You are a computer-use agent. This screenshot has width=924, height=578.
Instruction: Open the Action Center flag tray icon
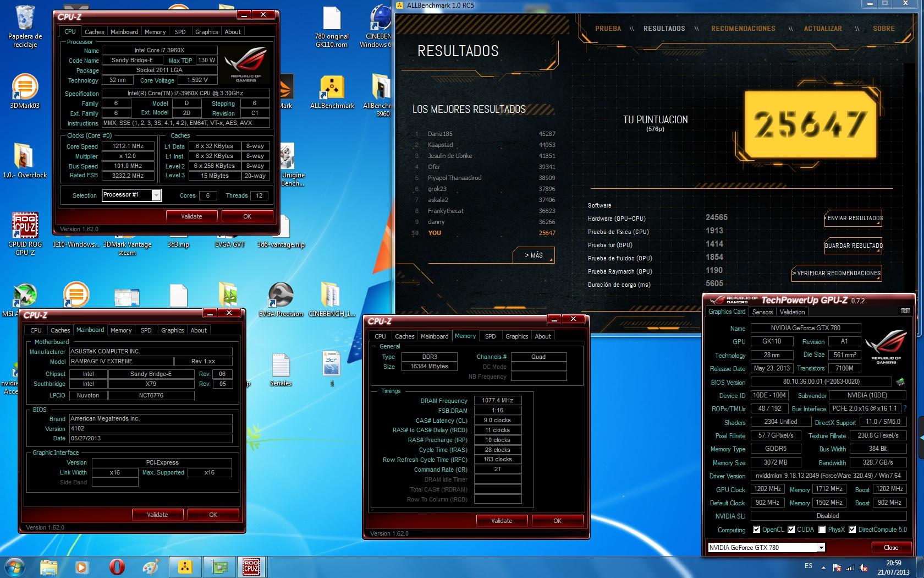pos(838,568)
